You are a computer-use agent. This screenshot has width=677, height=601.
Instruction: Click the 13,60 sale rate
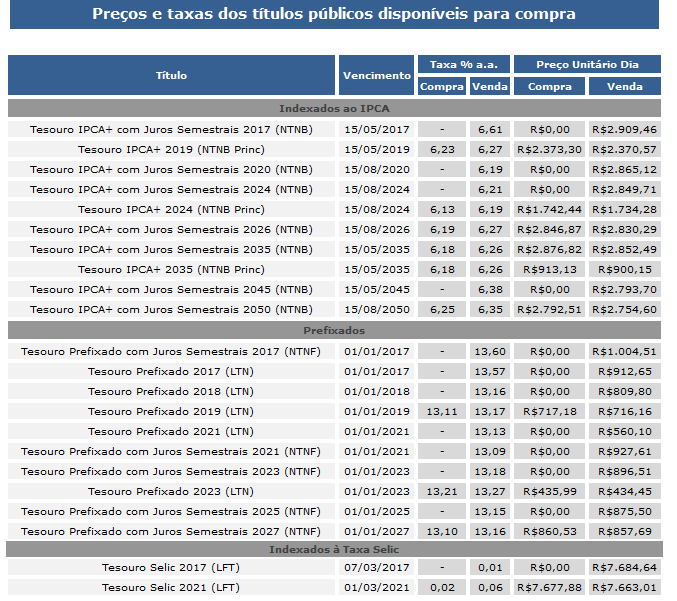(x=490, y=351)
